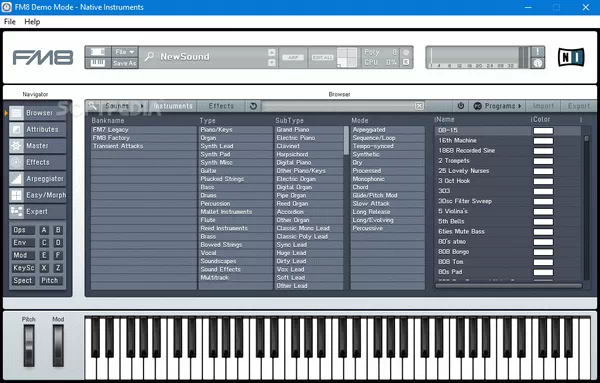Click the Export button
600x383 pixels.
pos(578,106)
